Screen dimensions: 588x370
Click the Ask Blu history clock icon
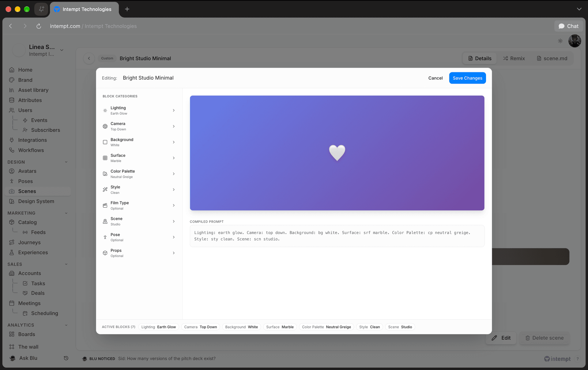(x=66, y=358)
